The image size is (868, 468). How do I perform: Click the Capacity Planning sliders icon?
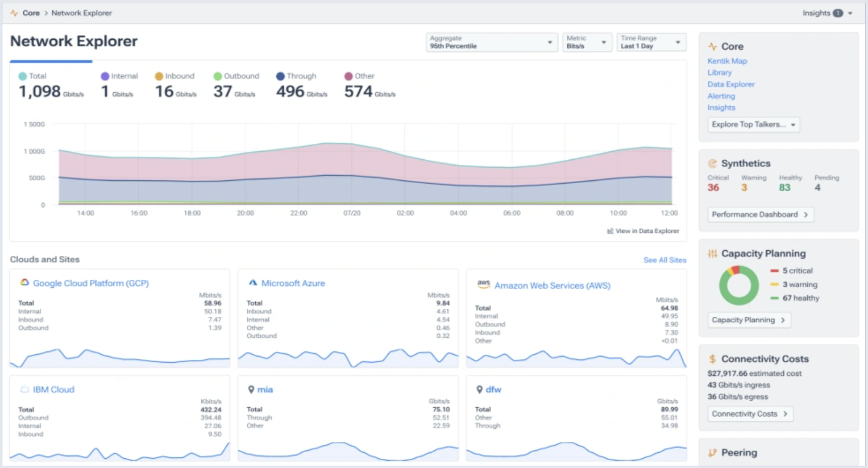tap(712, 254)
